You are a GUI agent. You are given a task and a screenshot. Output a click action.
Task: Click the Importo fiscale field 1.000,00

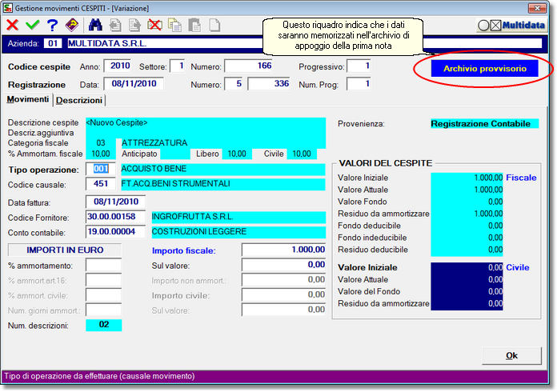[284, 250]
